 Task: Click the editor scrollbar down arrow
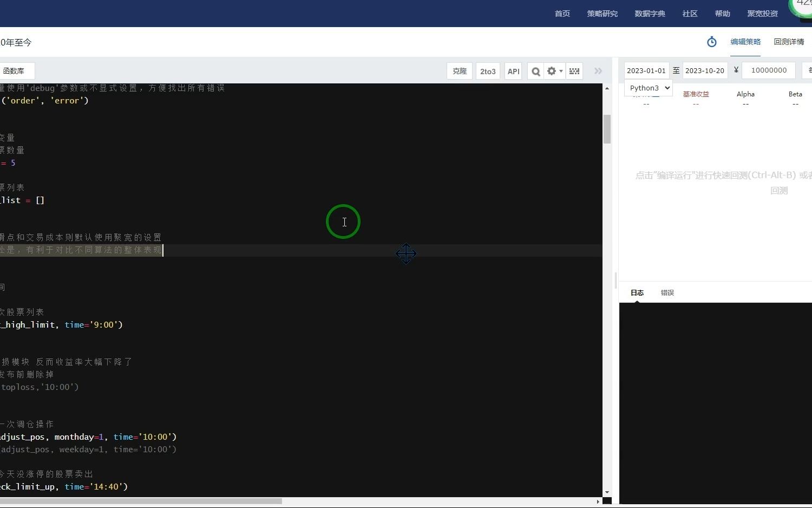(607, 492)
